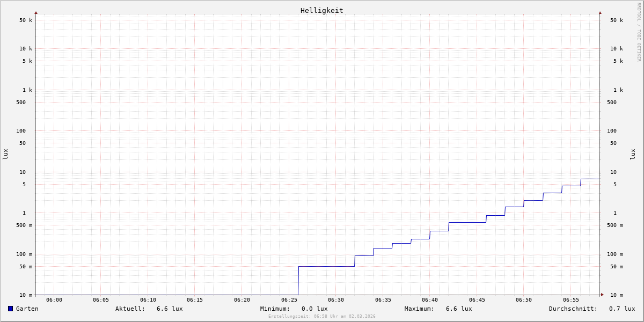Click the 06:15 time axis label
This screenshot has width=644, height=322.
point(195,300)
